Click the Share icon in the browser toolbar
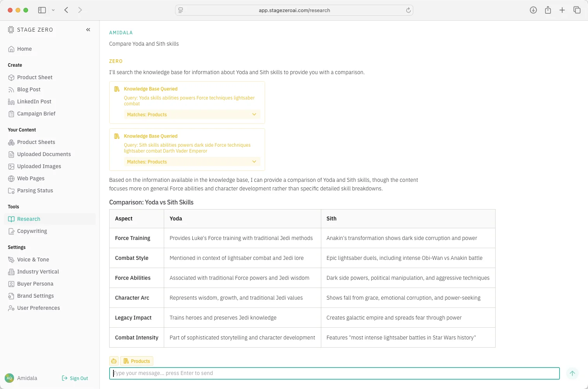588x389 pixels. coord(548,10)
